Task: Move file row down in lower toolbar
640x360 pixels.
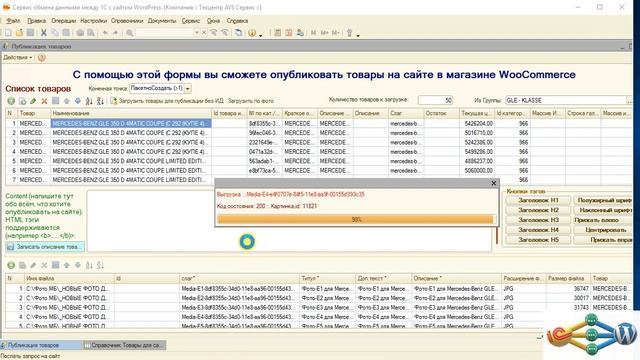Action: pos(77,265)
